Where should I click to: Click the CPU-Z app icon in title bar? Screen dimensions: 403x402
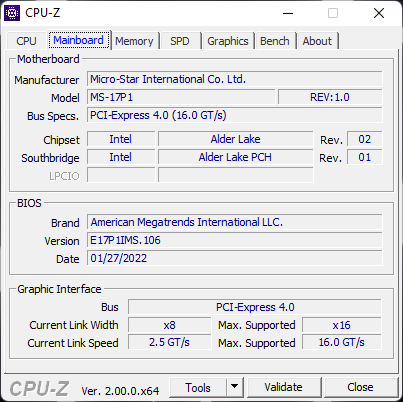12,13
